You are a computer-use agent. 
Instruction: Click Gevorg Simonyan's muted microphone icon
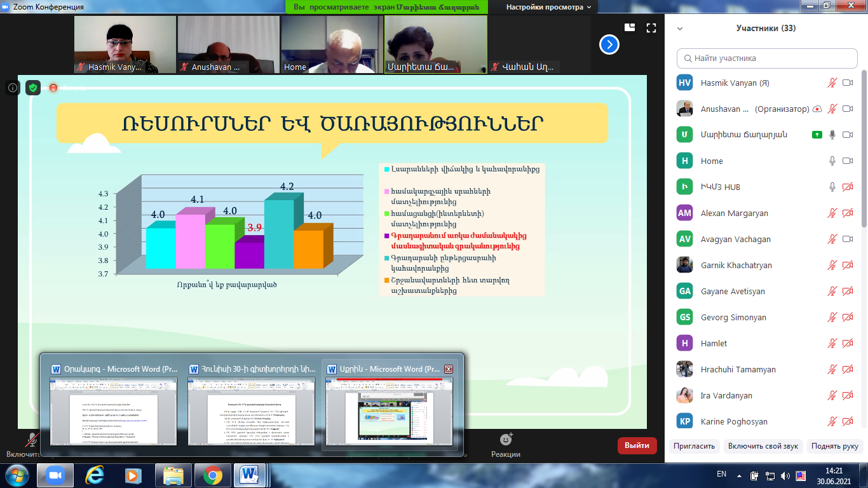[x=832, y=317]
